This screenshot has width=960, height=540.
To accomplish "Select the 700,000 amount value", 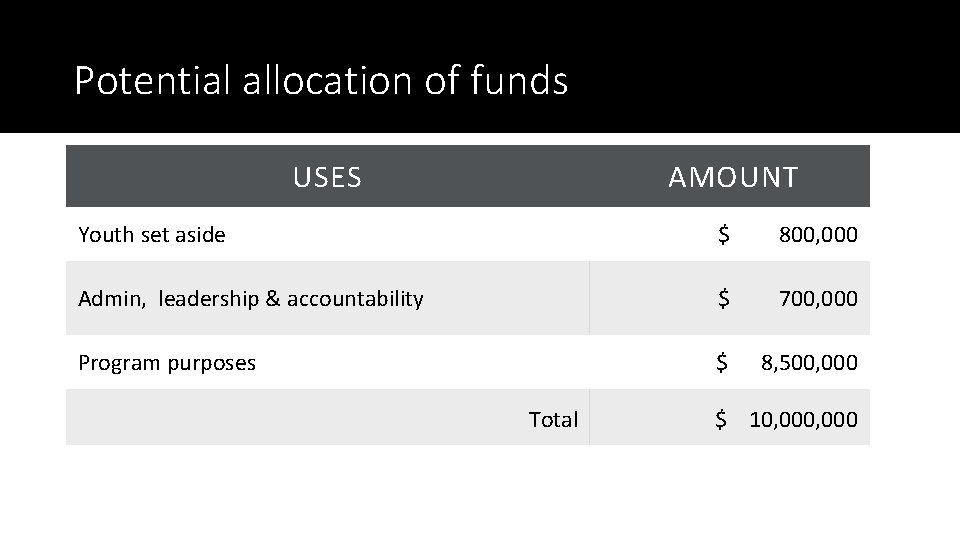I will pyautogui.click(x=818, y=298).
